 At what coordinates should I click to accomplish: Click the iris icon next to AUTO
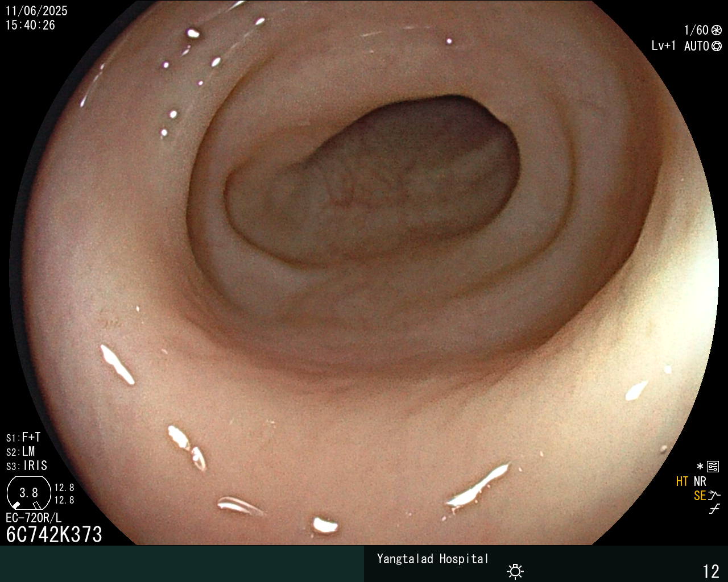pos(717,46)
